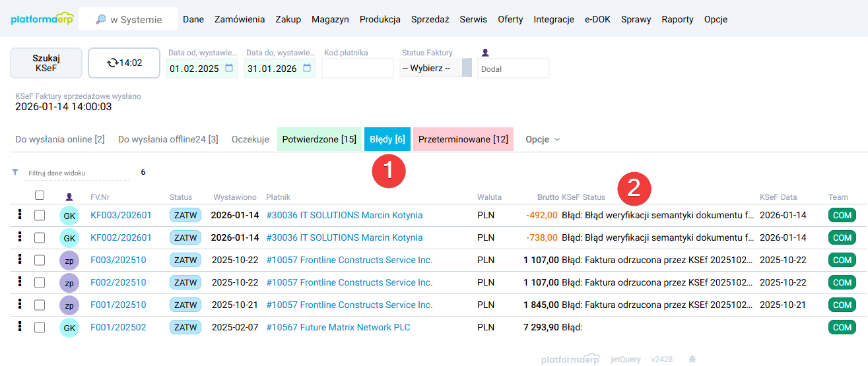Click the filter funnel icon
The image size is (868, 366).
point(15,172)
